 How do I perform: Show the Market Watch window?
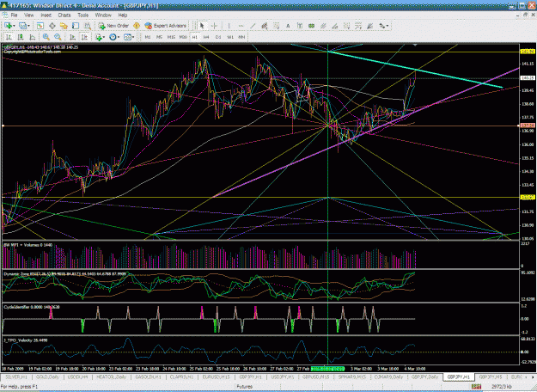tap(40, 26)
